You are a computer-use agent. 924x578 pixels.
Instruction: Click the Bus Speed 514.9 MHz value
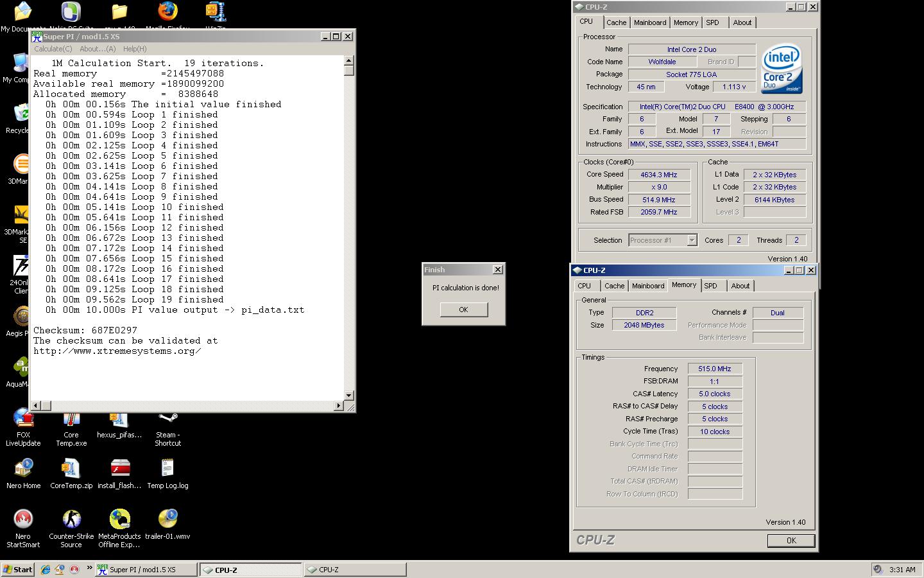point(659,200)
